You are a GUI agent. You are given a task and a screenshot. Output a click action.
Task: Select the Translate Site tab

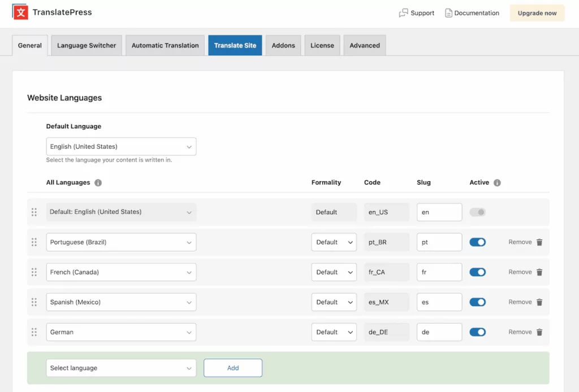click(x=235, y=45)
